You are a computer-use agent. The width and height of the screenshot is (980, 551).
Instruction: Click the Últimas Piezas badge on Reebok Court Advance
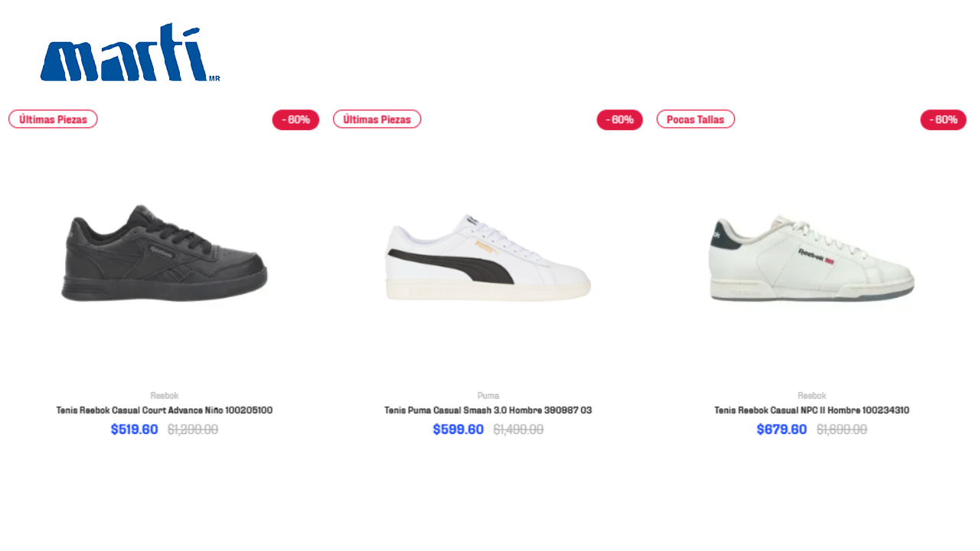(53, 119)
